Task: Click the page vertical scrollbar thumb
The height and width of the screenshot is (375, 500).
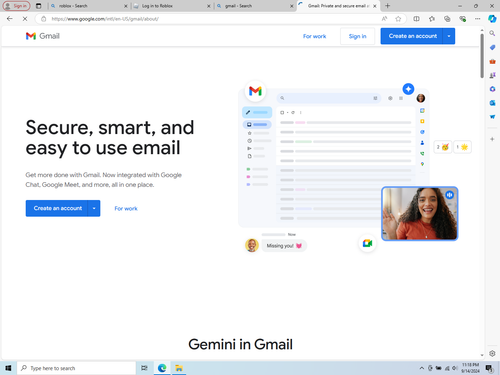Action: [482, 56]
